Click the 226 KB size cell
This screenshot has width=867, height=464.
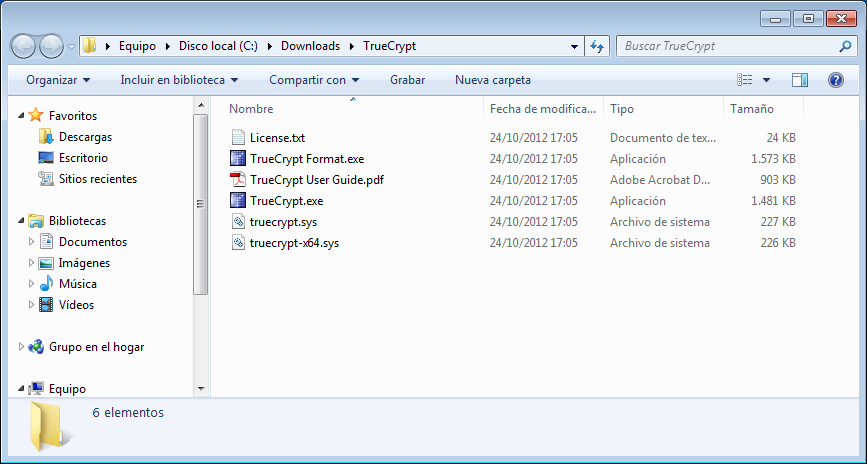[x=778, y=243]
